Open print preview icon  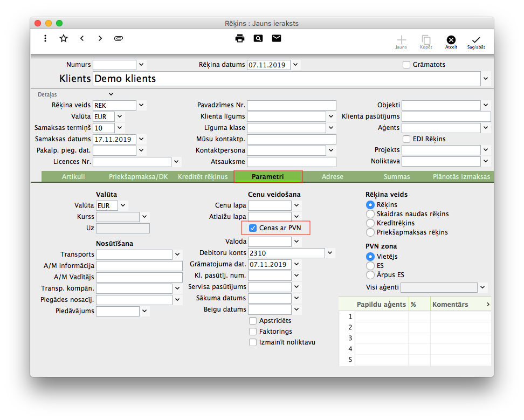tap(258, 38)
